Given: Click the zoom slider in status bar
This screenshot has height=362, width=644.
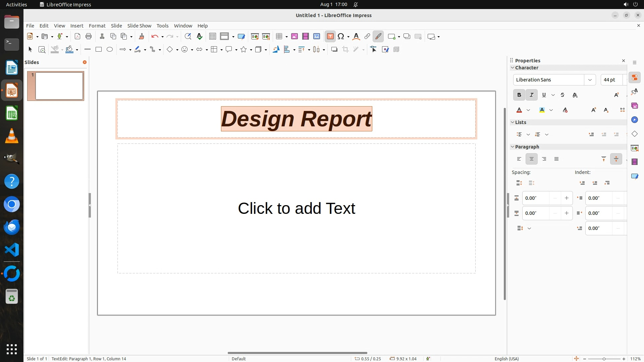Looking at the screenshot, I should pyautogui.click(x=604, y=359).
